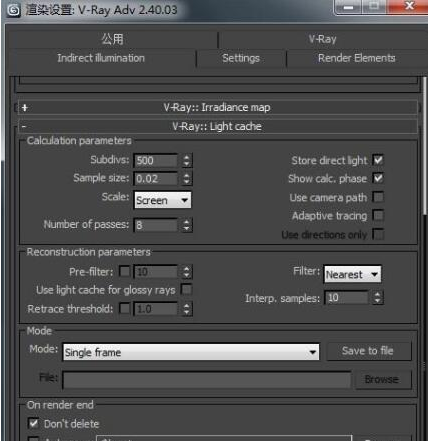This screenshot has height=441, width=428.
Task: Click the Sample size value field
Action: (x=156, y=178)
